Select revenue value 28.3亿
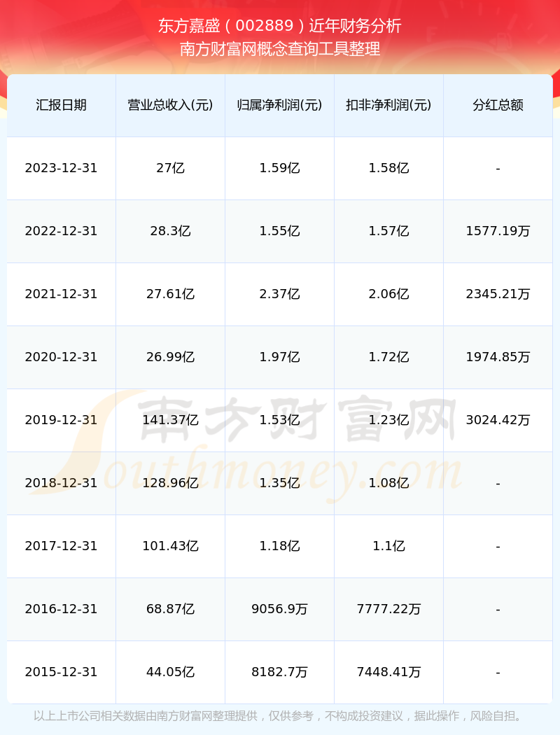560x735 pixels. 170,231
